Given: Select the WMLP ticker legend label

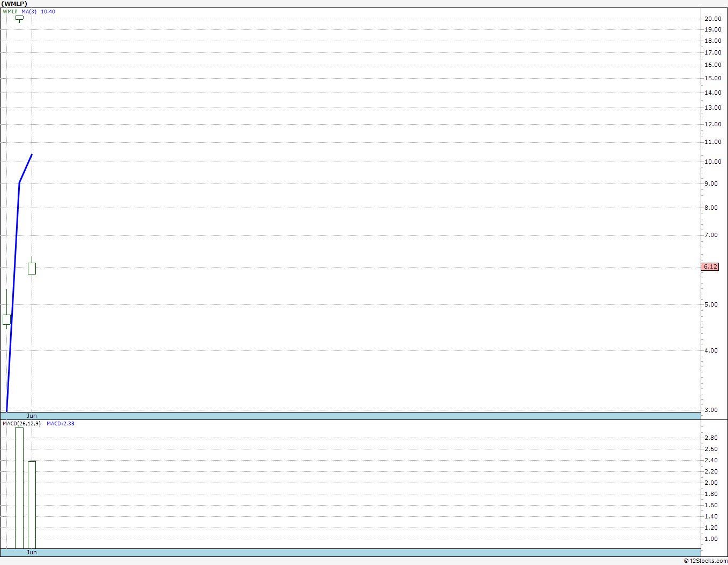Looking at the screenshot, I should pos(10,11).
